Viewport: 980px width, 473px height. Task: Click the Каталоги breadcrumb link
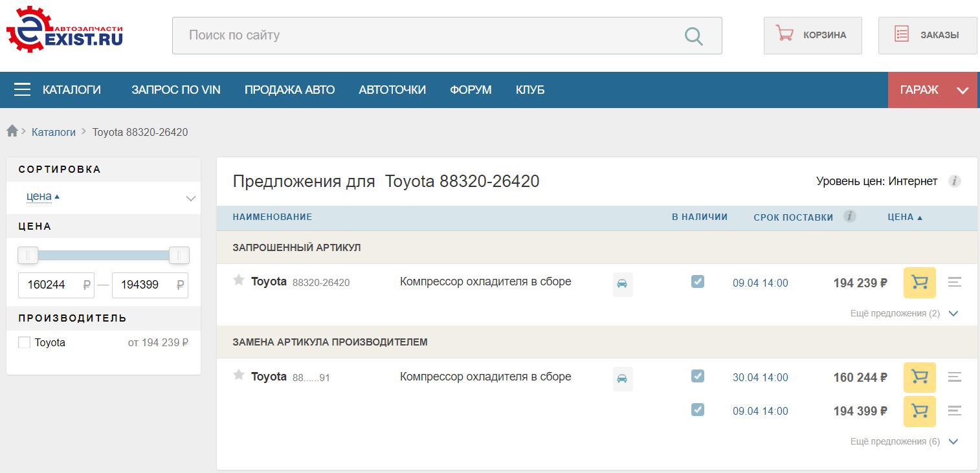pos(54,132)
